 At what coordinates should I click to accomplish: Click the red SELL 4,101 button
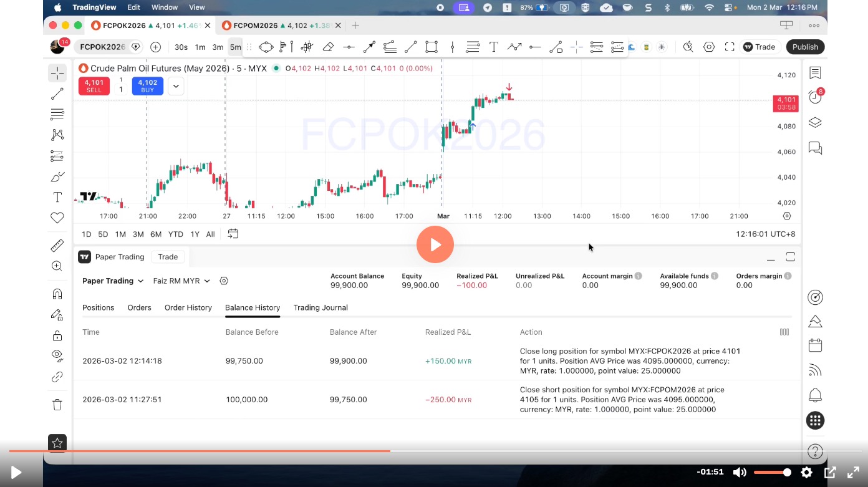tap(94, 86)
